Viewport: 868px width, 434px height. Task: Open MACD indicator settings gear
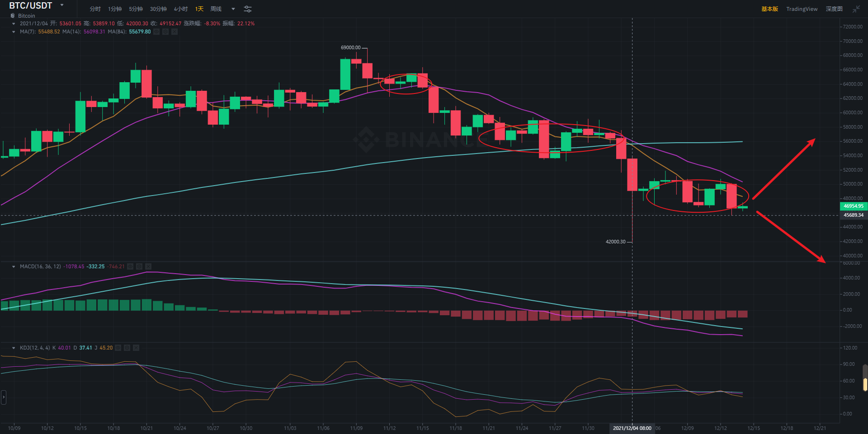139,266
